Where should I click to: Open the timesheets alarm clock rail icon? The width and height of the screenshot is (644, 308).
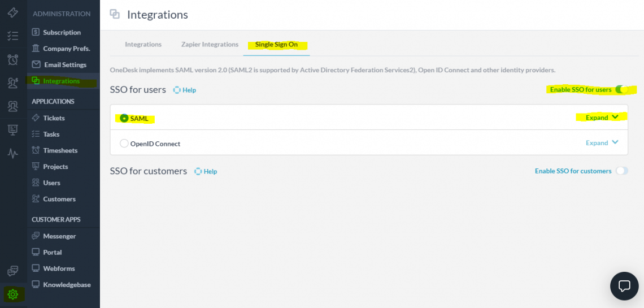point(12,59)
